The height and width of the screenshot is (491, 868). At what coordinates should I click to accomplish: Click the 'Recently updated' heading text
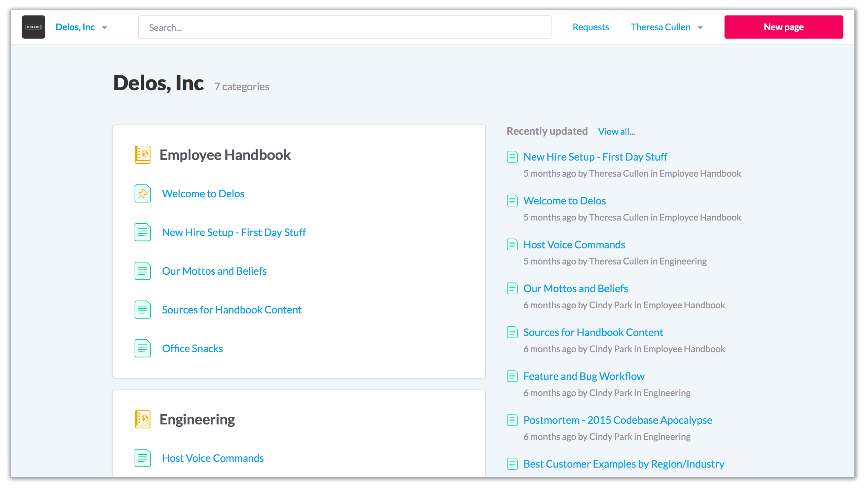[547, 131]
